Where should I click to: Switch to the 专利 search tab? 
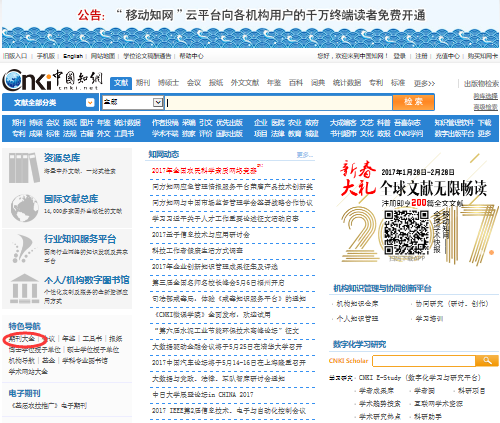tap(376, 83)
